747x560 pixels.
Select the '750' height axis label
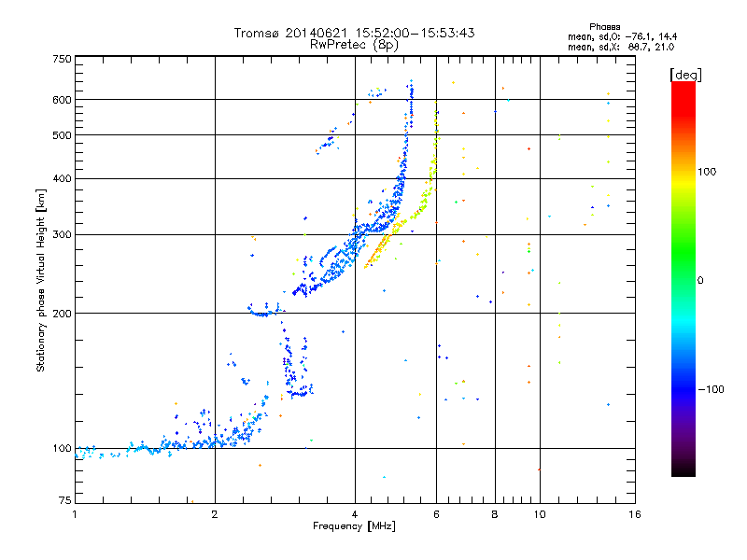coord(62,59)
